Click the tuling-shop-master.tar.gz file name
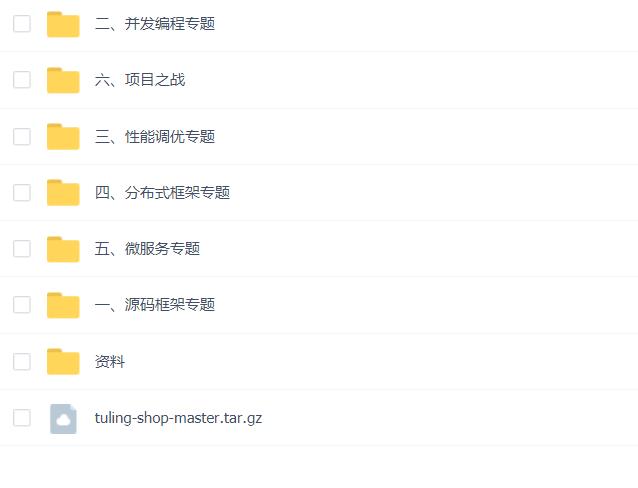Screen dimensions: 638x488 178,418
